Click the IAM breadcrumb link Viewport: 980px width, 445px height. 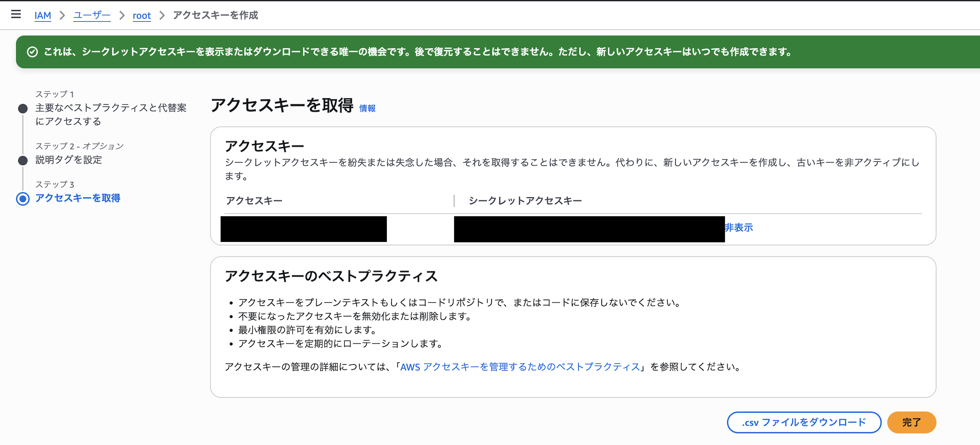[42, 15]
